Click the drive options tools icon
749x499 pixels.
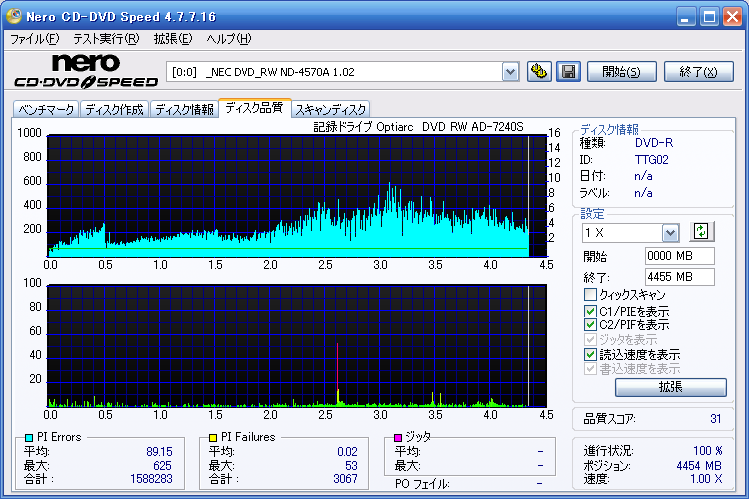[539, 72]
